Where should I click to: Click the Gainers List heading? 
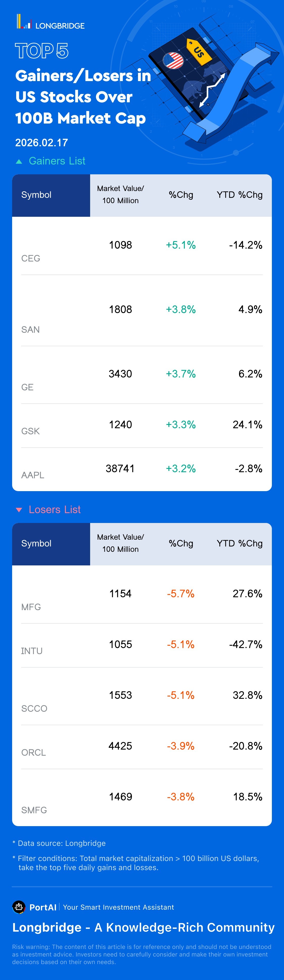57,161
